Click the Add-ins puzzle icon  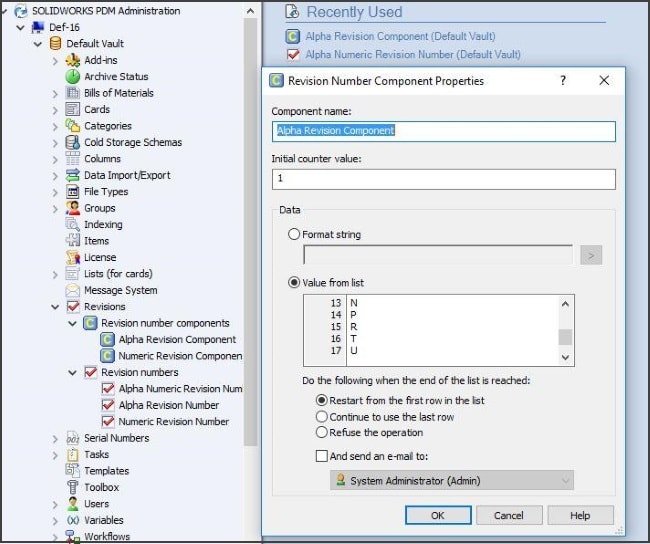73,60
